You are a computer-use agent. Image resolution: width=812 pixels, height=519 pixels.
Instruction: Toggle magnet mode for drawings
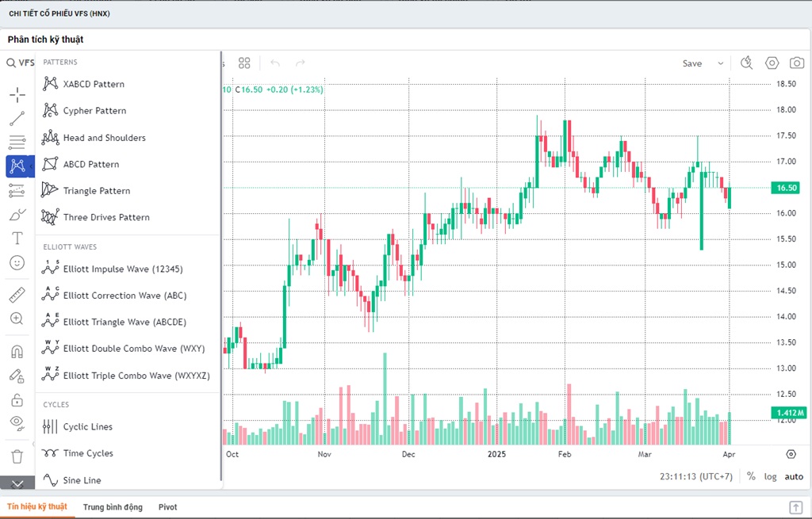(x=17, y=352)
